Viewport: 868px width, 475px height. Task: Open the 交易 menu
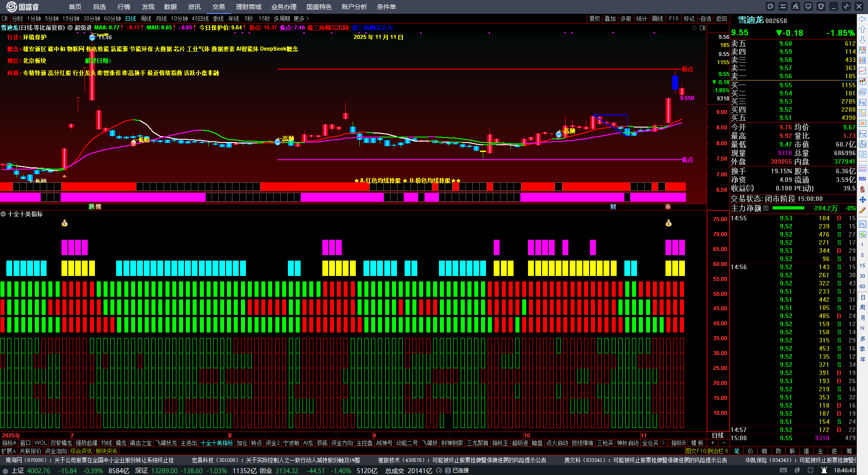pos(219,7)
